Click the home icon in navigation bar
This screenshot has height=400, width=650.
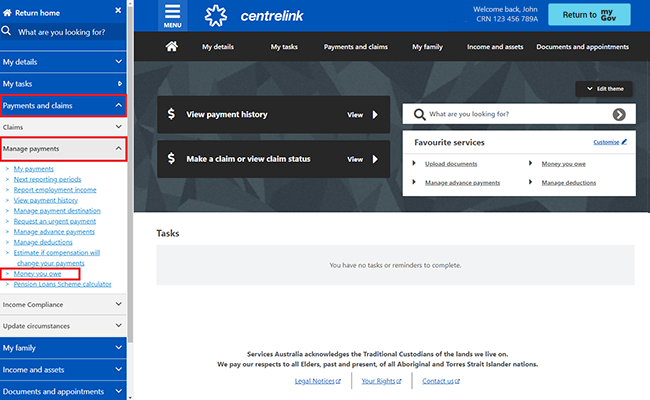coord(172,47)
